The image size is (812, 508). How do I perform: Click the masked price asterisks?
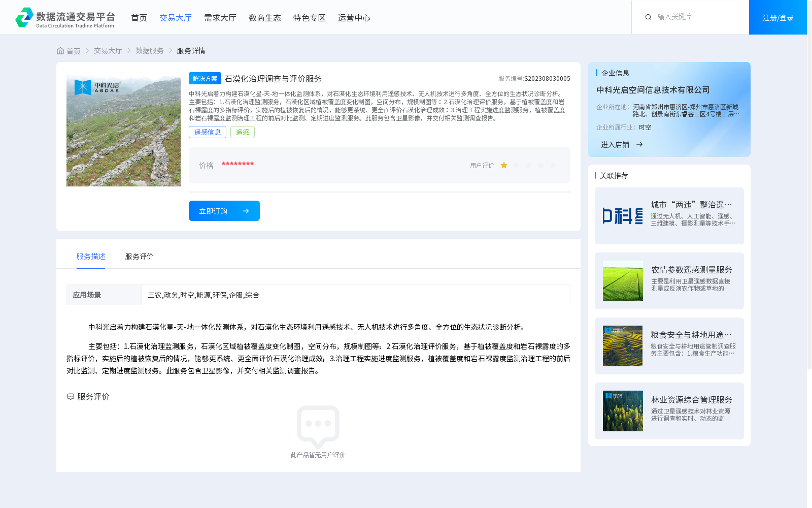pos(238,164)
